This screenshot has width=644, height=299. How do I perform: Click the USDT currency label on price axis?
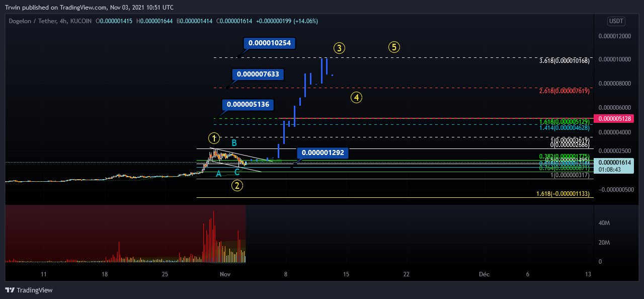pyautogui.click(x=616, y=21)
